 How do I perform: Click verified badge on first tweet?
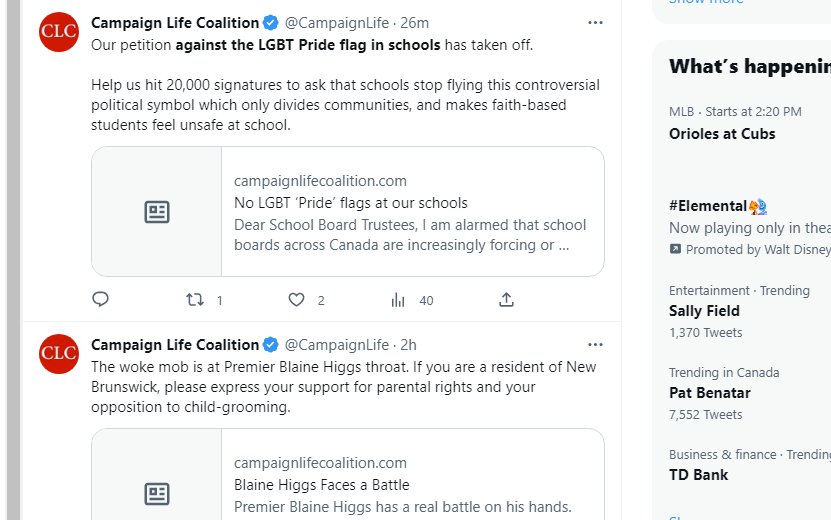tap(271, 23)
